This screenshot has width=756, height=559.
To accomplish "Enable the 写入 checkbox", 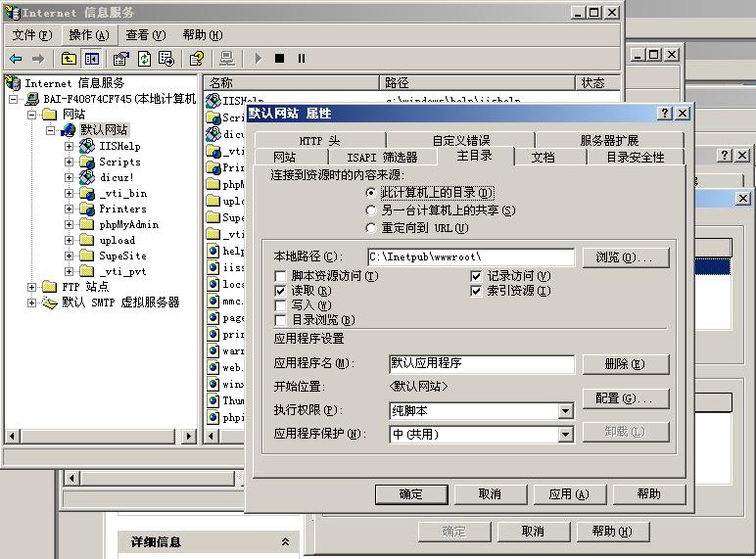I will coord(280,305).
